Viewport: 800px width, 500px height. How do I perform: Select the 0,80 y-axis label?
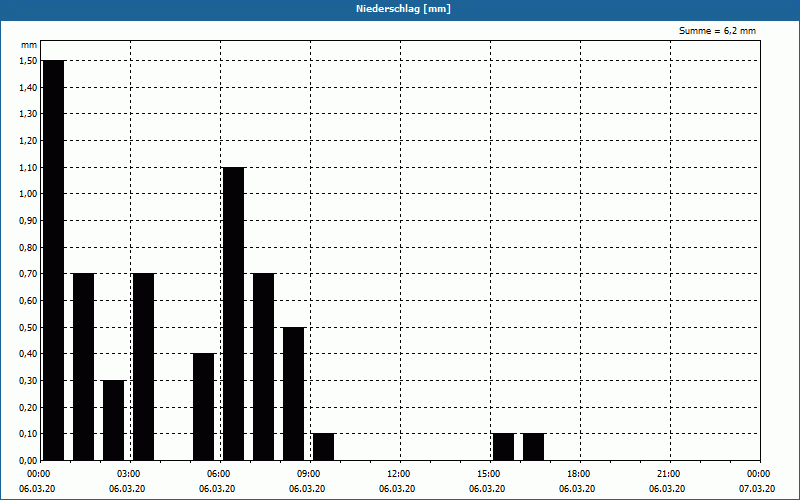coord(28,247)
